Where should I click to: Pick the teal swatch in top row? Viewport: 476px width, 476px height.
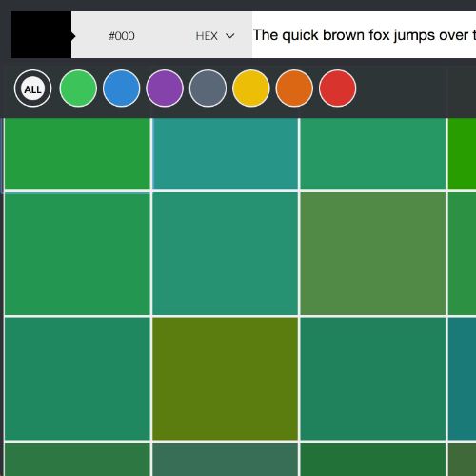225,153
